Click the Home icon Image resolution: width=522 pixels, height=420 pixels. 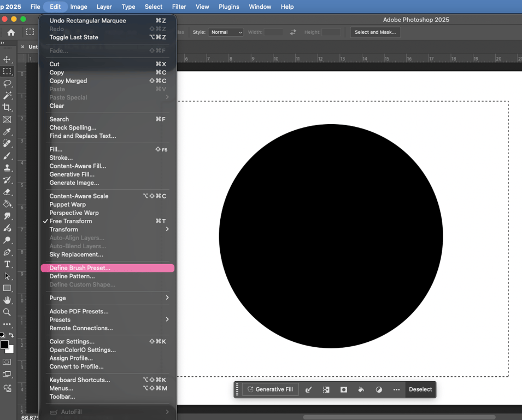[11, 32]
